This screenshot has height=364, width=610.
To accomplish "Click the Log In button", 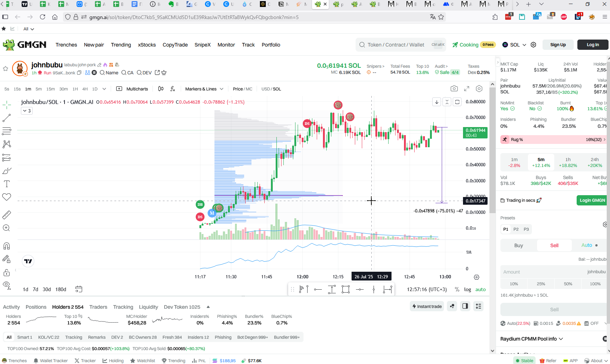I will point(593,45).
